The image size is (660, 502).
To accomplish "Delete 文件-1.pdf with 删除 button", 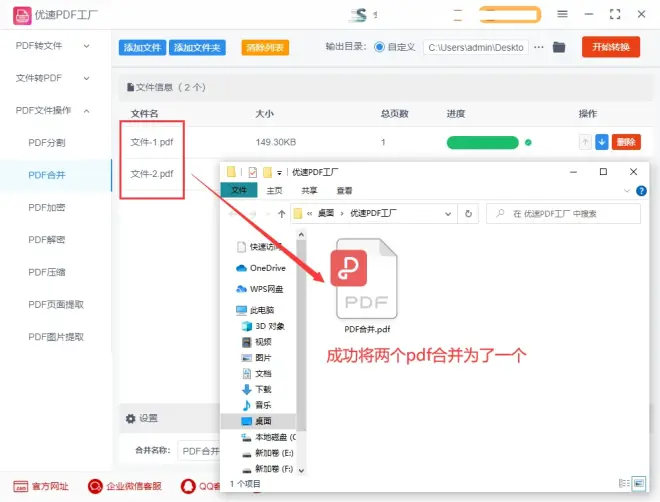I will 626,142.
